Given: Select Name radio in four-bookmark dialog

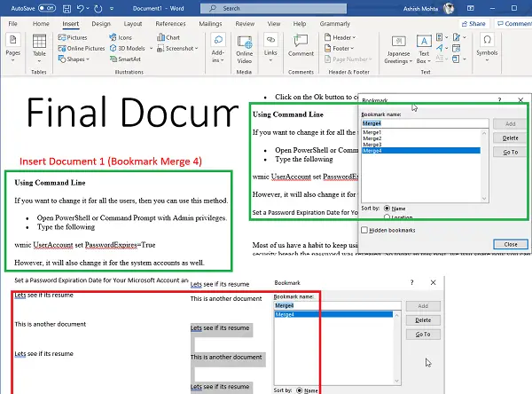Looking at the screenshot, I should [387, 209].
